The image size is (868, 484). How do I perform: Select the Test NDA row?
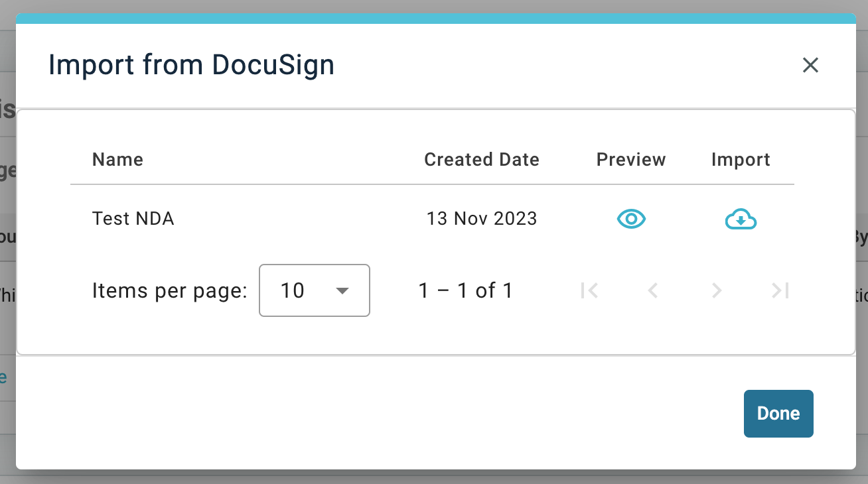click(x=133, y=219)
